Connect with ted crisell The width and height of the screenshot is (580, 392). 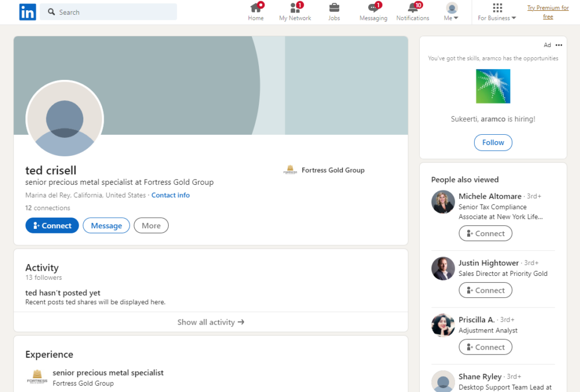click(x=52, y=225)
